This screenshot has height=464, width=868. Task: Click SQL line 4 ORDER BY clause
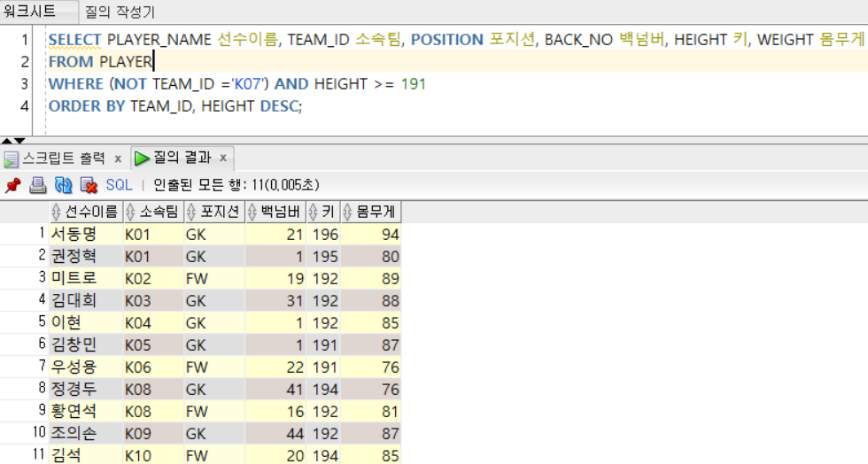pyautogui.click(x=175, y=106)
